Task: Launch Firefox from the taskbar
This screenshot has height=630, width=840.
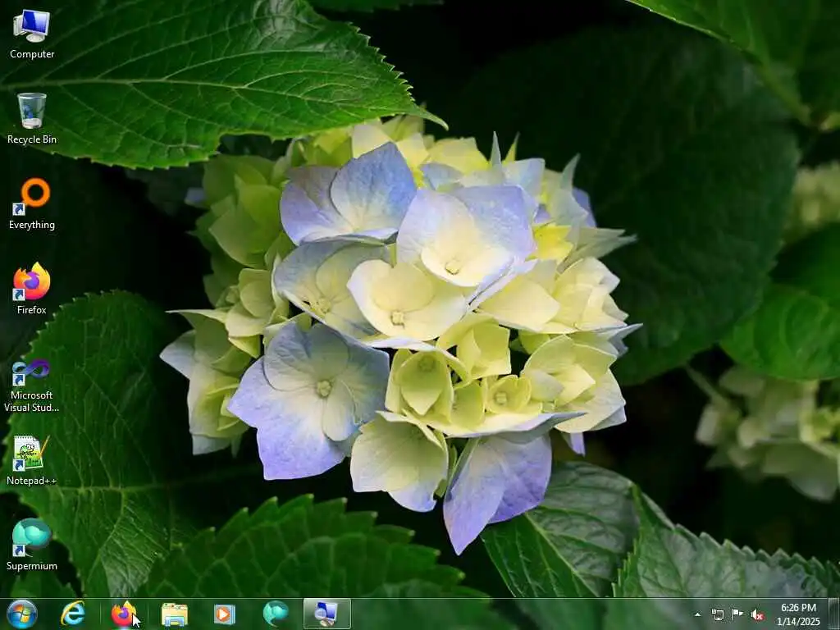Action: point(123,614)
